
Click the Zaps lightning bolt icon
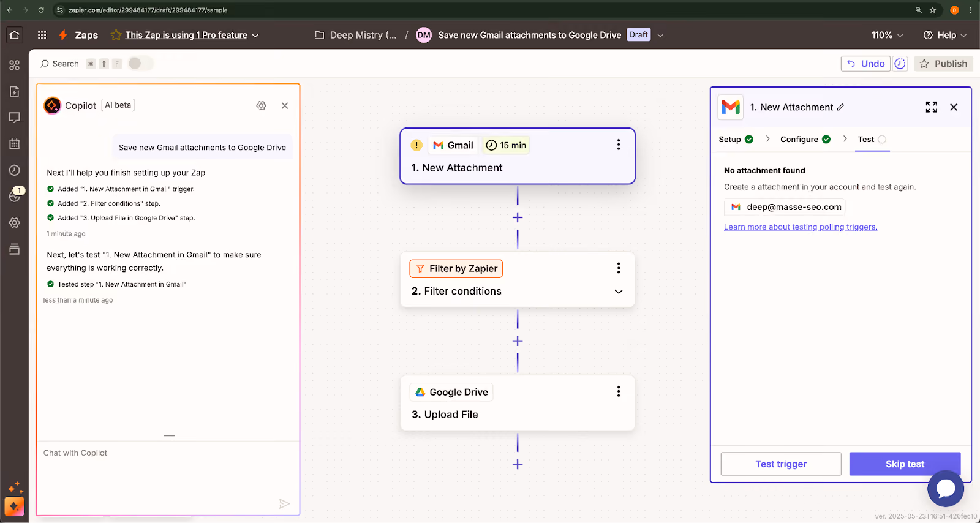click(62, 35)
